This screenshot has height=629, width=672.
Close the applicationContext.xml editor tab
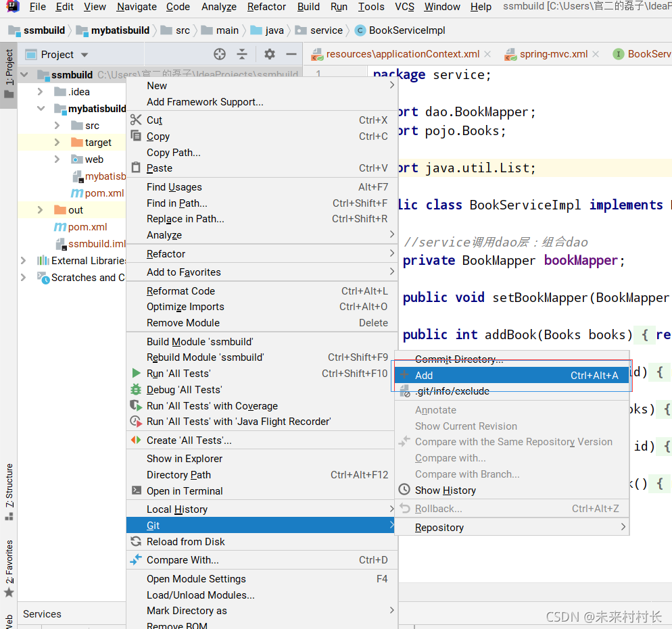coord(487,54)
